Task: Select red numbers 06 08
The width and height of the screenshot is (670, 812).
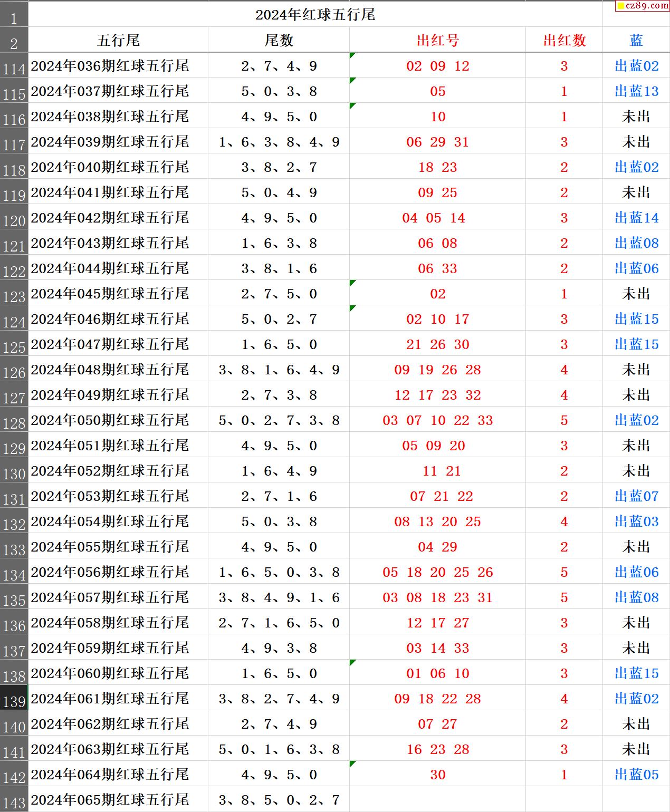Action: pyautogui.click(x=437, y=243)
